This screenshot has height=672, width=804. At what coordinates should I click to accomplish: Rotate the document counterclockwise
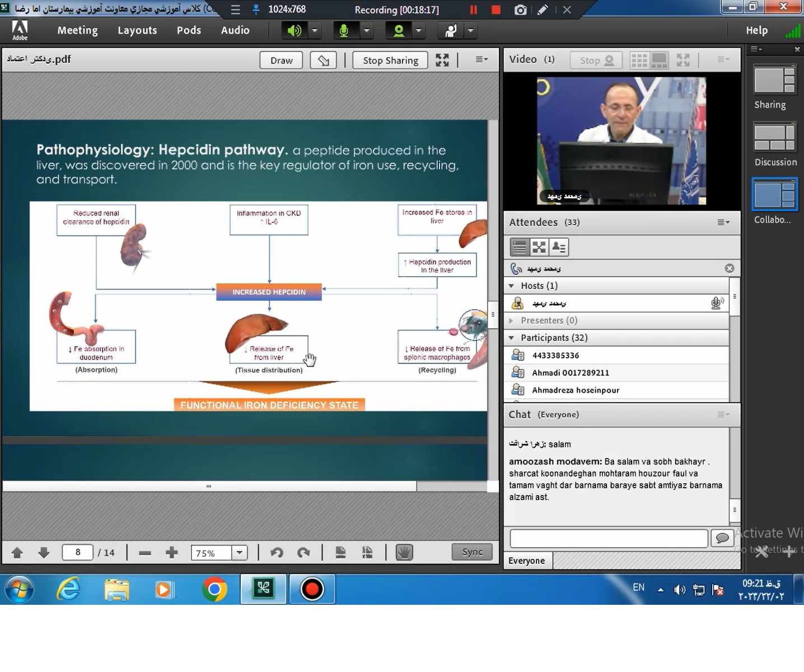coord(277,553)
